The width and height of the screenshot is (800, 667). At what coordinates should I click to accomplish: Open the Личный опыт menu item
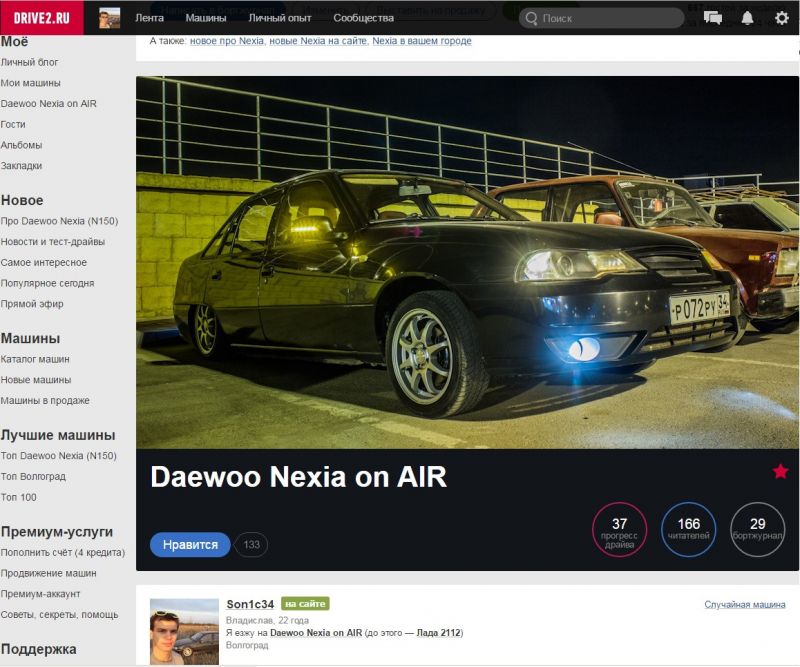[280, 18]
